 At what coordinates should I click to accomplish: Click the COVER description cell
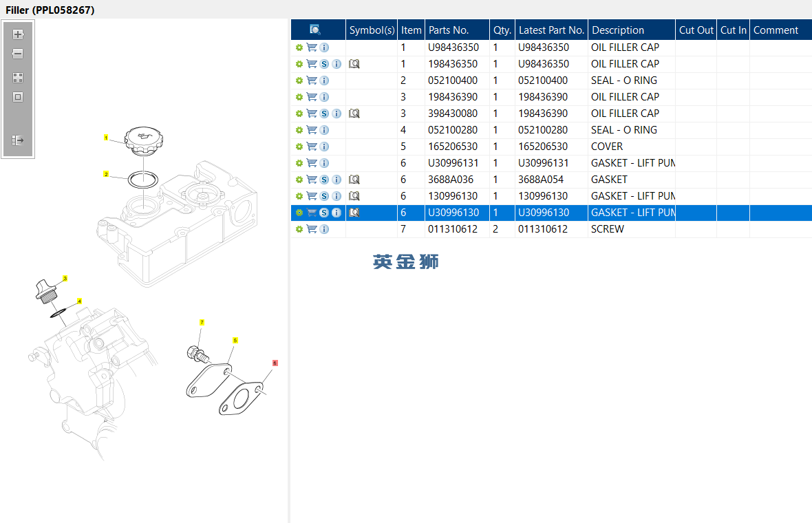631,147
